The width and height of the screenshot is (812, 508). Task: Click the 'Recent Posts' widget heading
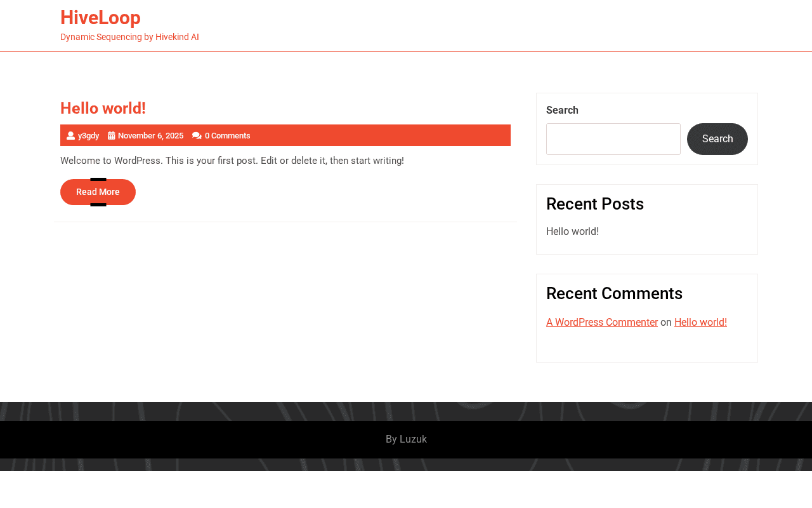tap(595, 204)
